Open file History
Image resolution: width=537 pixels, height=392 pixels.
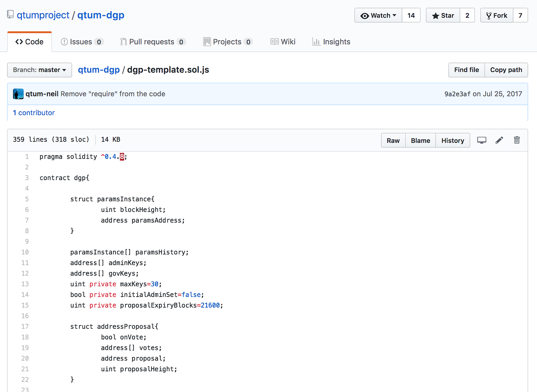pyautogui.click(x=453, y=141)
